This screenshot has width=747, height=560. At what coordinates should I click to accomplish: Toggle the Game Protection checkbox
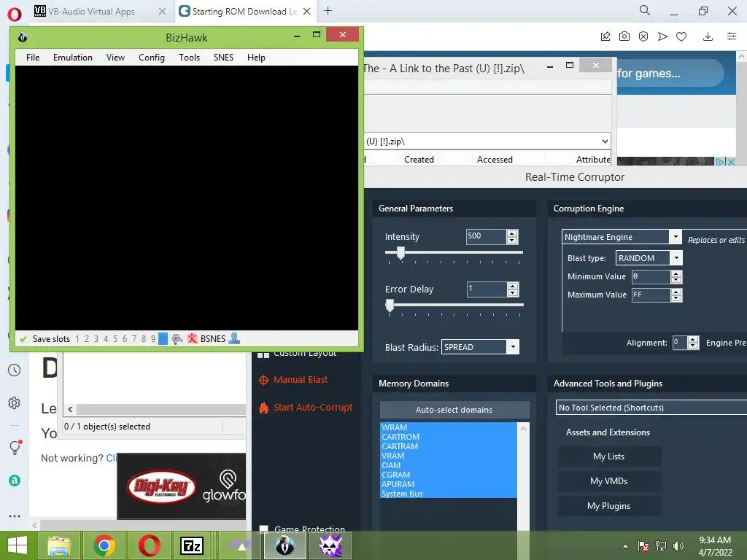[x=263, y=529]
